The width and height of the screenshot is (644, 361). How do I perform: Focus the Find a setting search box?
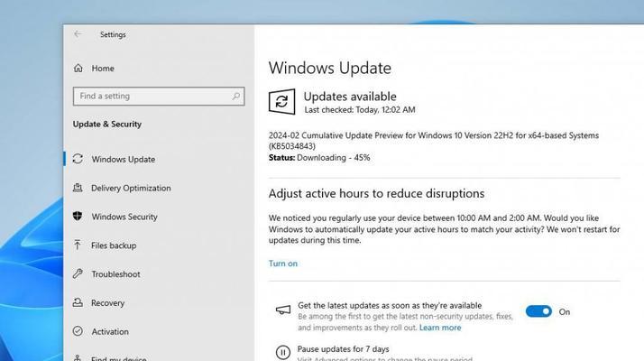point(159,97)
